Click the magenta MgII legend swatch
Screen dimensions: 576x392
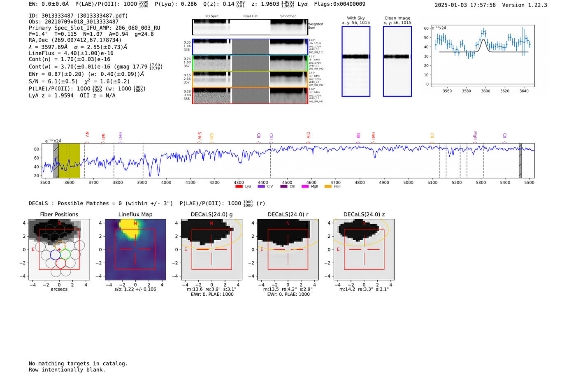(x=305, y=187)
